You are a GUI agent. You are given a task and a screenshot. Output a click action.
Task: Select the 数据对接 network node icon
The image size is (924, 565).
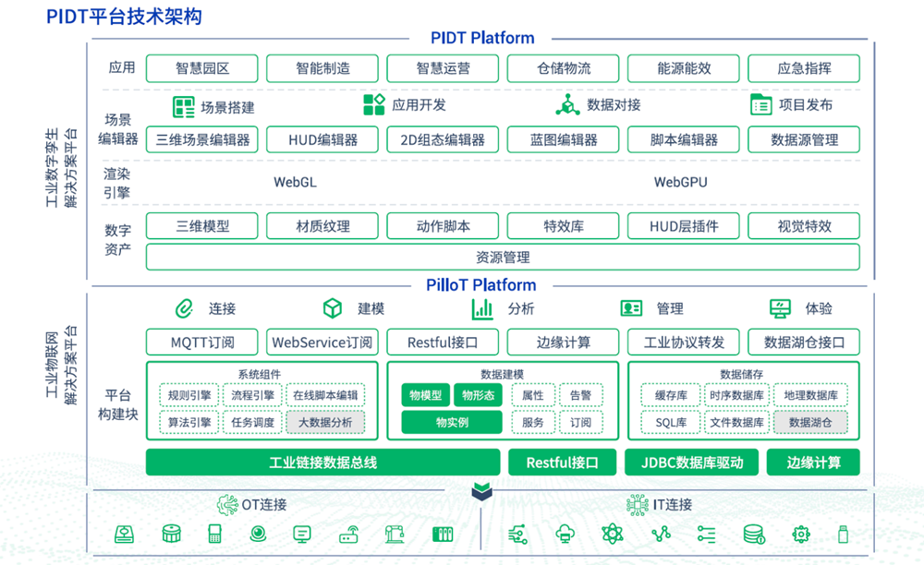coord(567,104)
